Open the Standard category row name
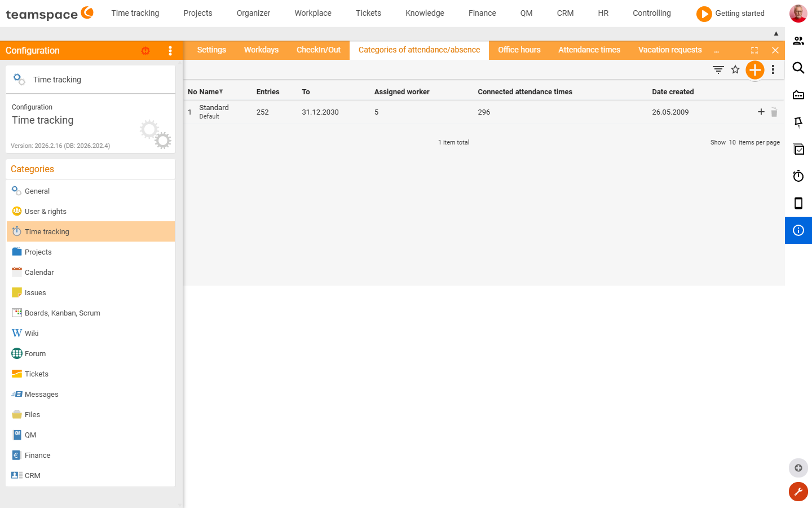 click(214, 107)
